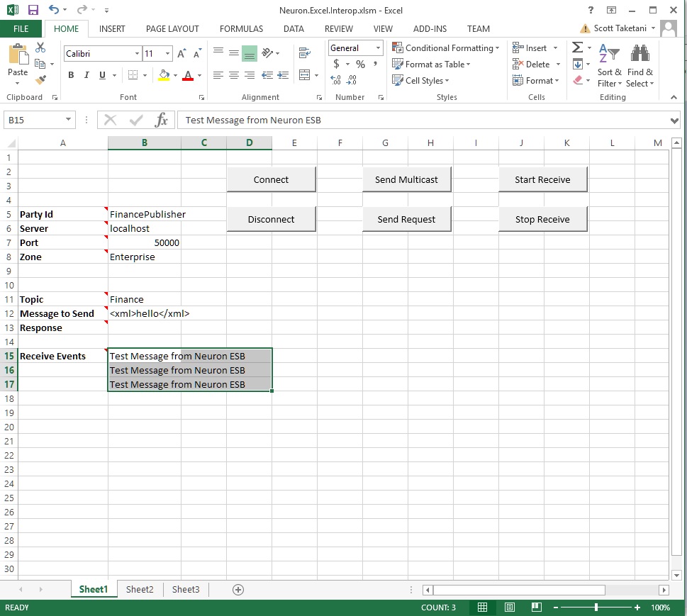This screenshot has width=687, height=616.
Task: Switch to the Sheet3 worksheet tab
Action: (x=186, y=589)
